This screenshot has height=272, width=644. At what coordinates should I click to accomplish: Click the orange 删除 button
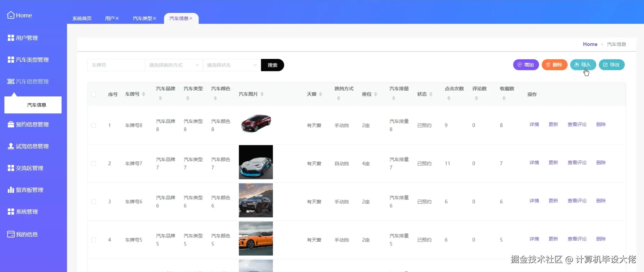click(x=554, y=65)
